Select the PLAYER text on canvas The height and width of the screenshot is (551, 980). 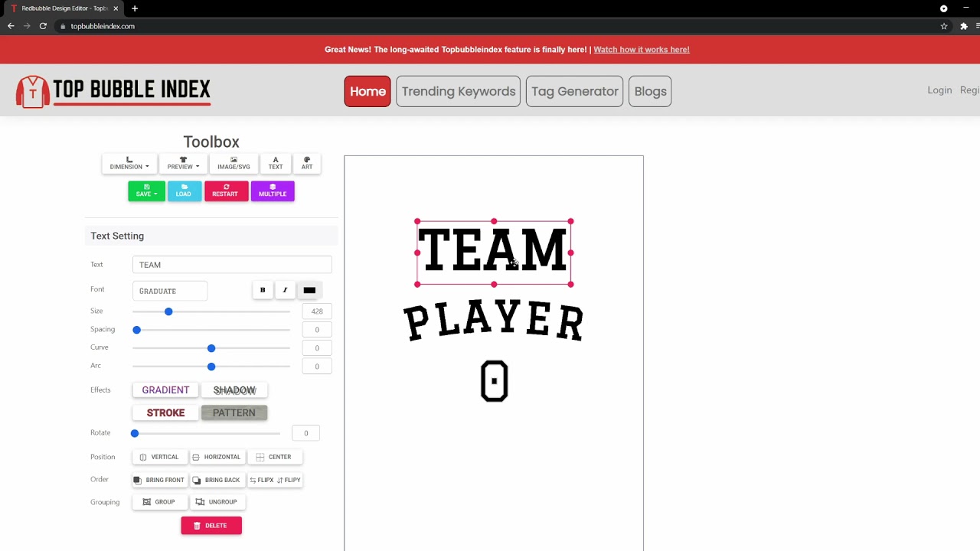click(494, 321)
